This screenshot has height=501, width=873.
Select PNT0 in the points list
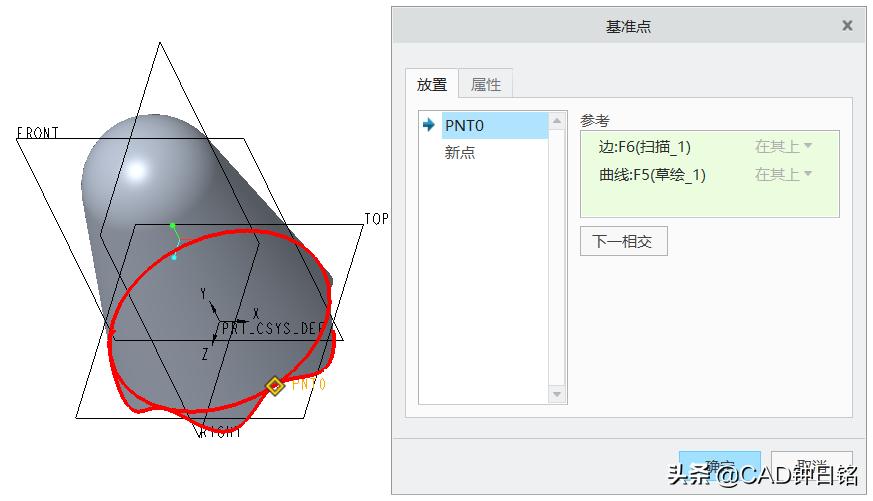point(494,125)
